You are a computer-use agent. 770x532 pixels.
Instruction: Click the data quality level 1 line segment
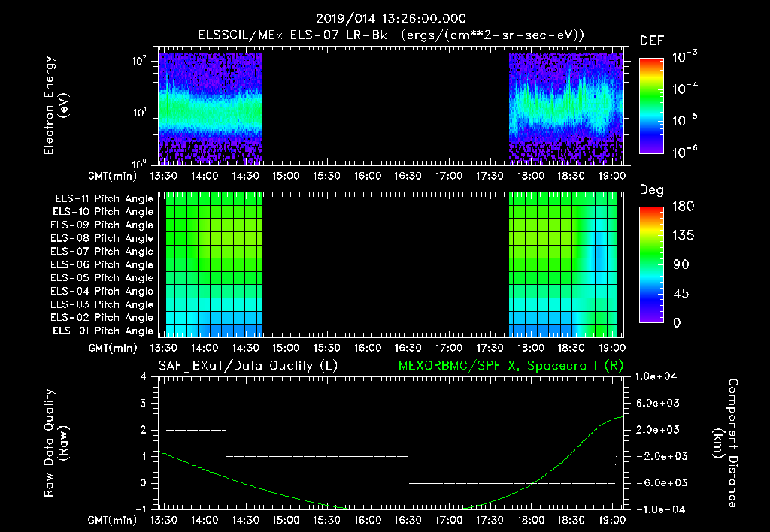(317, 456)
